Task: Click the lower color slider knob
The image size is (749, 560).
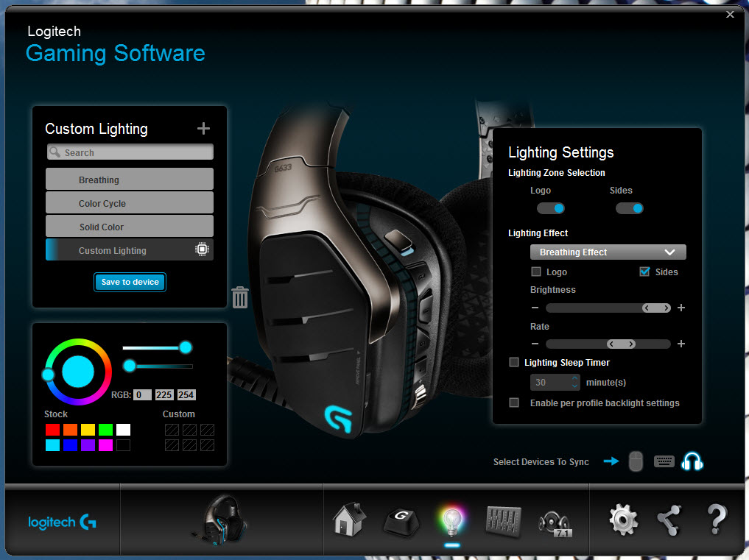Action: [130, 366]
